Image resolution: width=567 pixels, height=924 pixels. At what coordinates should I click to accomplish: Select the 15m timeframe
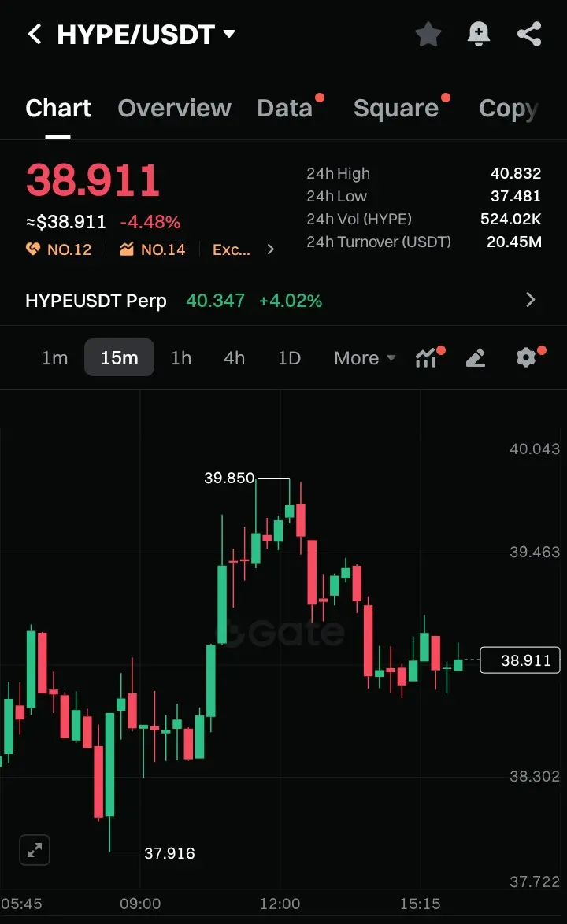(x=119, y=357)
